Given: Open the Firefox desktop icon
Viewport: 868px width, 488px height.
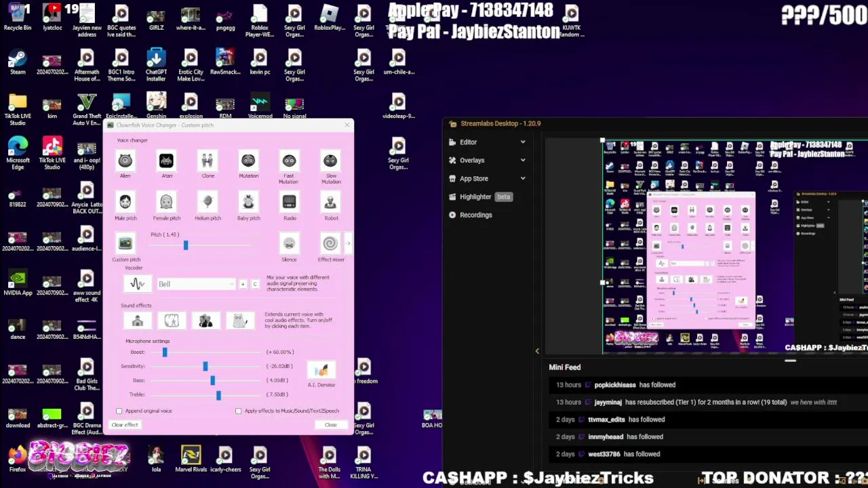Looking at the screenshot, I should [18, 460].
